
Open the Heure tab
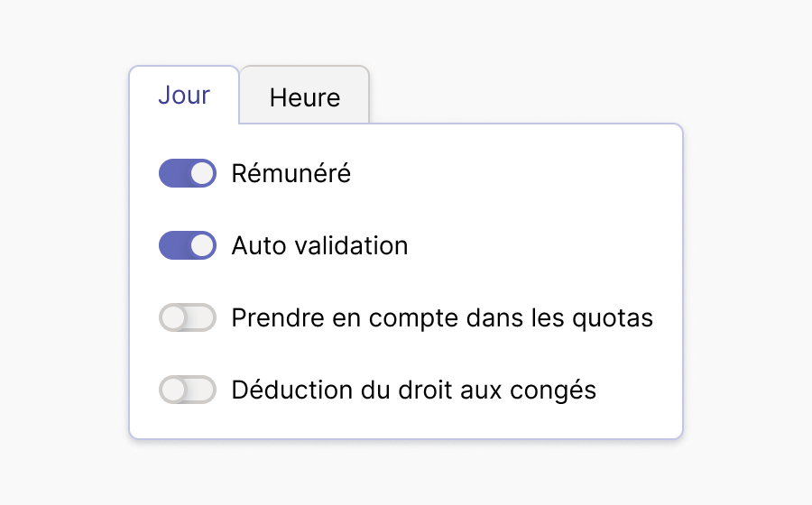click(x=305, y=97)
